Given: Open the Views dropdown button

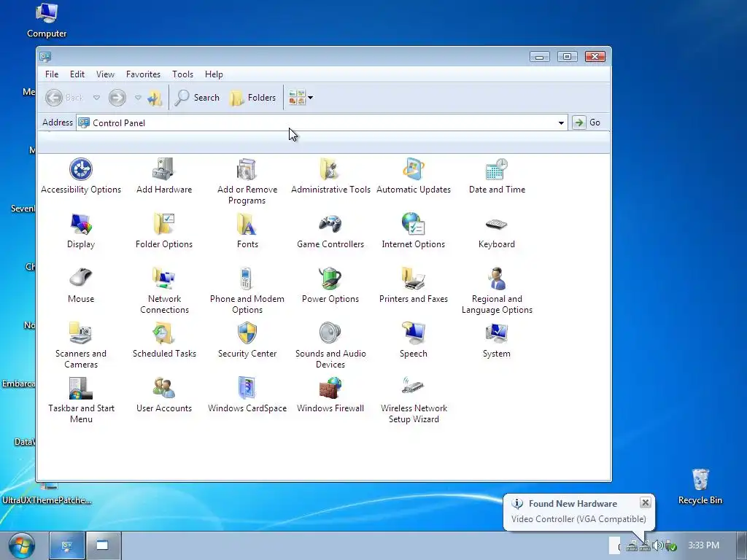Looking at the screenshot, I should click(x=301, y=98).
